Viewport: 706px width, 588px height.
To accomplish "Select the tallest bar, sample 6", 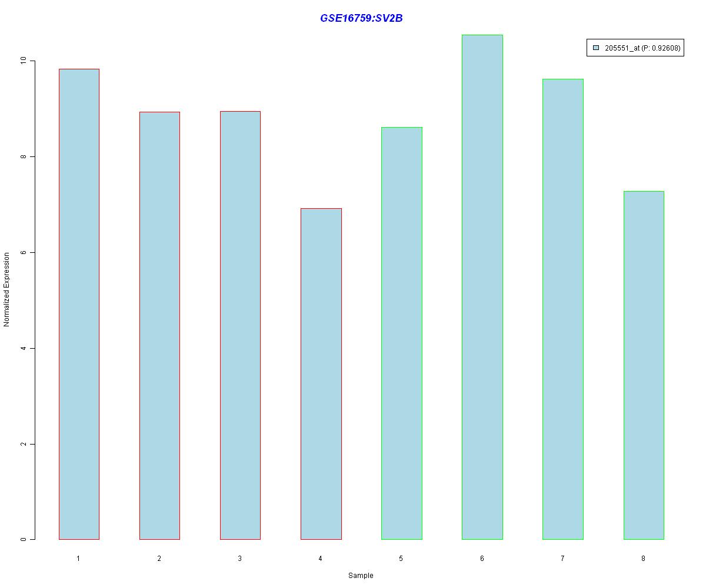I will pos(482,287).
